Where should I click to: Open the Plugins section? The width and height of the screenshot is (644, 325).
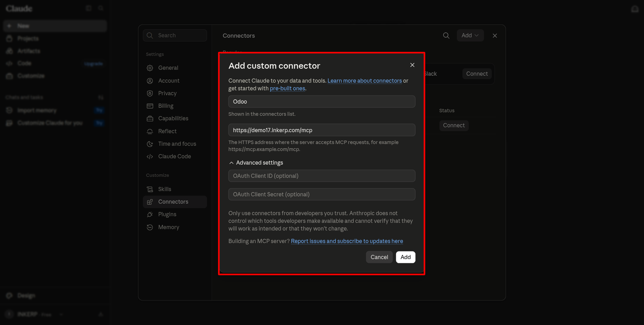pos(175,214)
